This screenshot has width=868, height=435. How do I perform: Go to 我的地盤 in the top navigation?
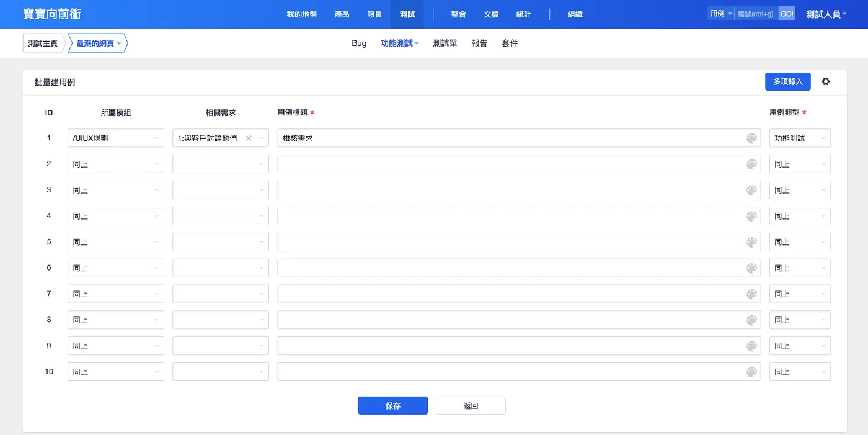pos(302,14)
